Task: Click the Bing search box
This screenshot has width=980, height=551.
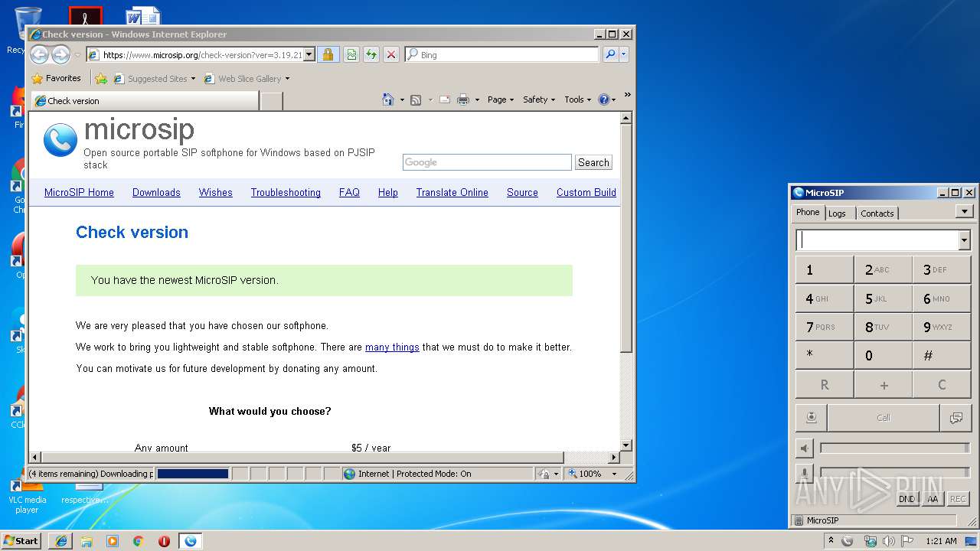Action: tap(501, 54)
